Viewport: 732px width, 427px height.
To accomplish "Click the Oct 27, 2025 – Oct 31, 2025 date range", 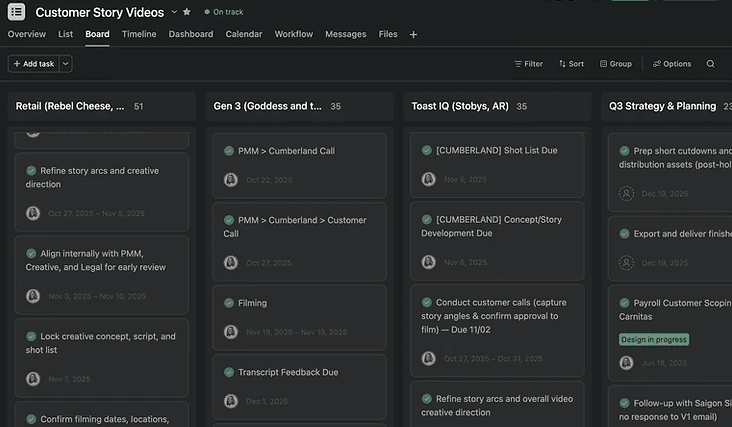I will pyautogui.click(x=493, y=359).
